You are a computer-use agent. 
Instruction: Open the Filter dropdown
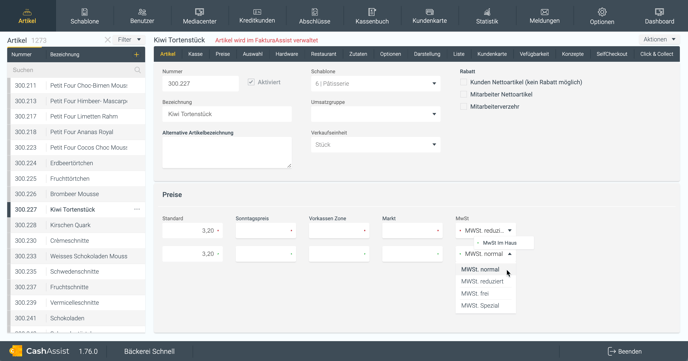pos(129,39)
